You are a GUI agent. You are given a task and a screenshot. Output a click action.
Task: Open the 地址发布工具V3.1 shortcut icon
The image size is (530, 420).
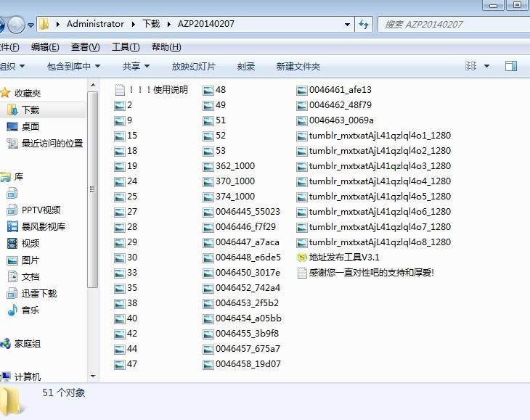[303, 258]
